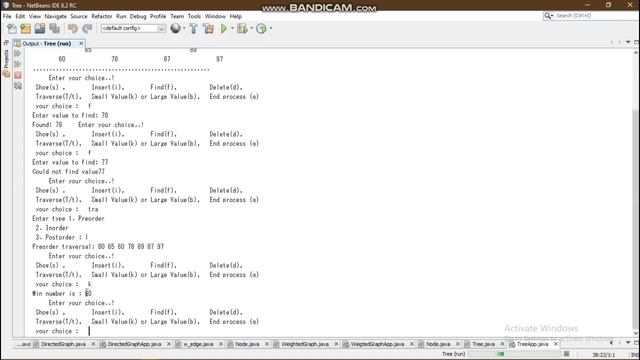640x360 pixels.
Task: Open the Tools menu
Action: click(x=194, y=16)
